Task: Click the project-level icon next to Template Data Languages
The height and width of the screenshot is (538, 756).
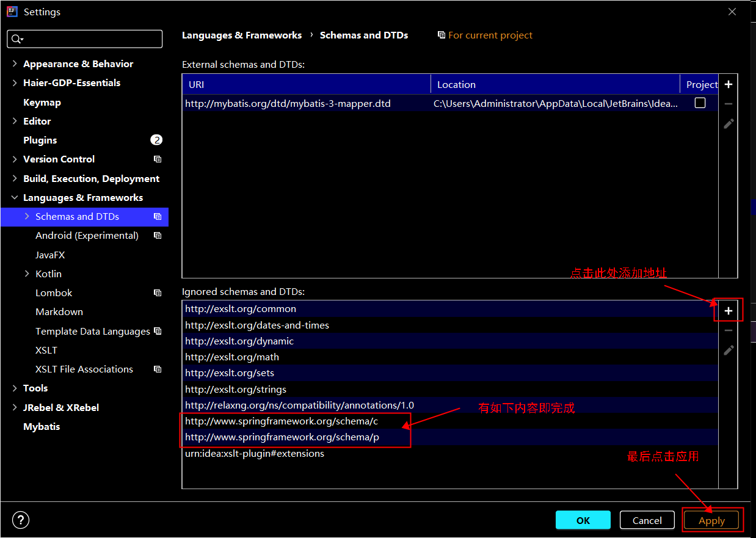Action: coord(158,331)
